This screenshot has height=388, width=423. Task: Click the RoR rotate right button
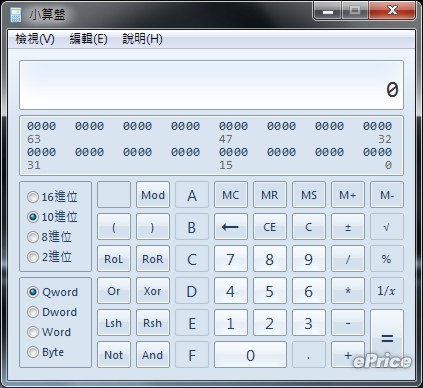coord(153,259)
